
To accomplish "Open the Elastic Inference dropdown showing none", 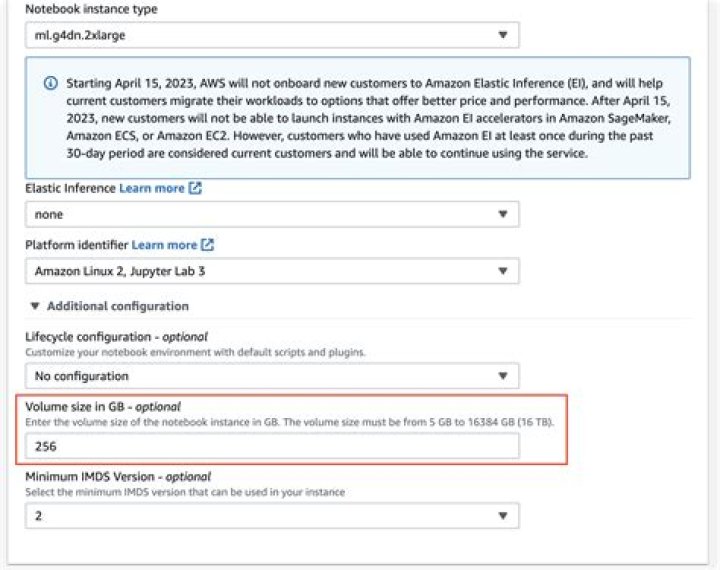I will (x=272, y=214).
